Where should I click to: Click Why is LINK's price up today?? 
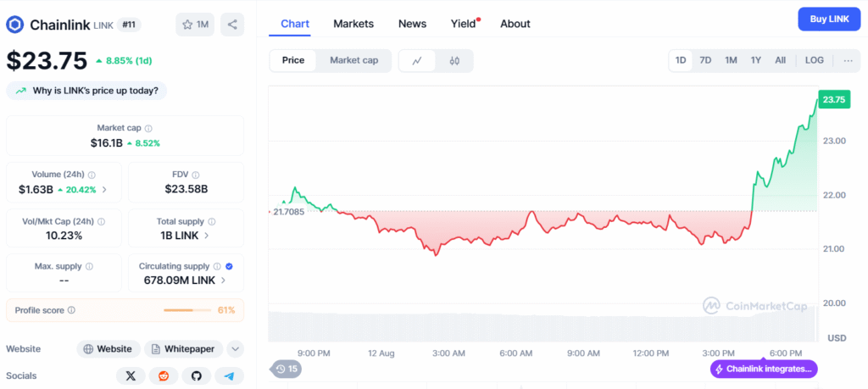[x=86, y=91]
